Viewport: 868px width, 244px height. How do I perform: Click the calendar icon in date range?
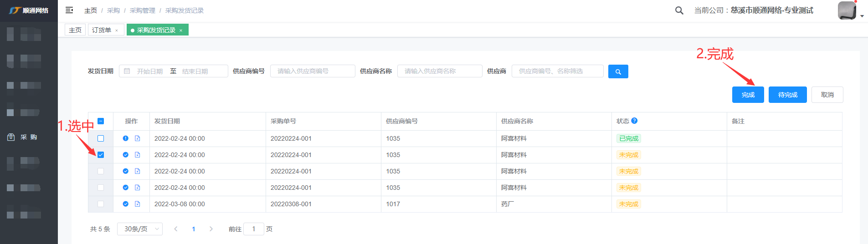[127, 71]
